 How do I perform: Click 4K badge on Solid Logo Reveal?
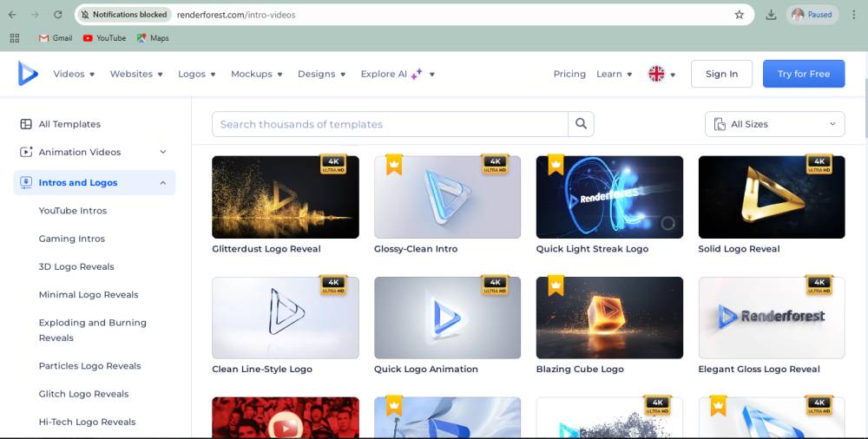coord(819,164)
